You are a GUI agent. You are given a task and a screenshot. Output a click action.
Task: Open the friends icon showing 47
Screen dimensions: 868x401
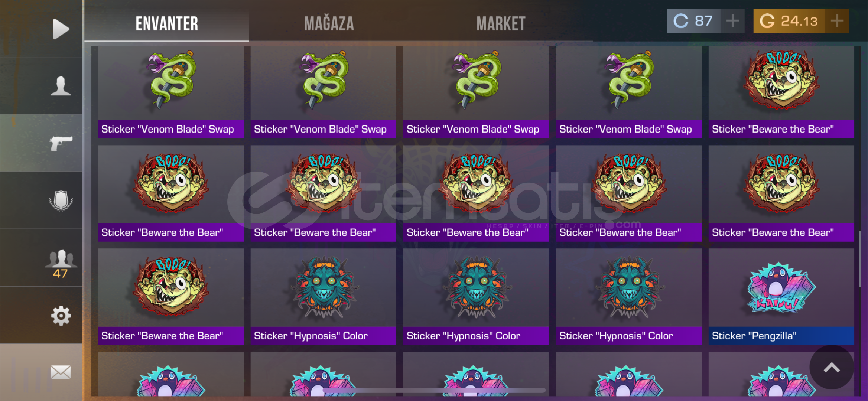[x=61, y=263]
